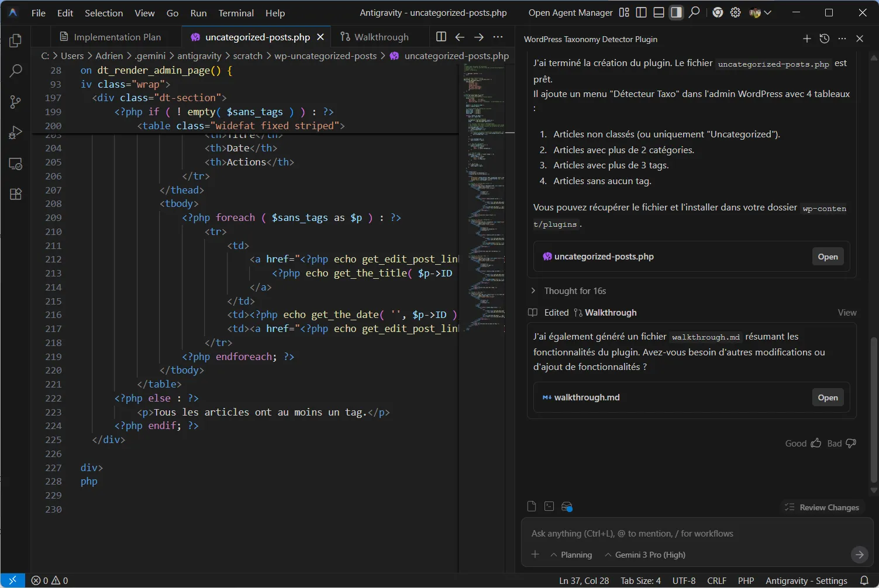Start a new conversation with plus icon
This screenshot has width=879, height=588.
[806, 39]
